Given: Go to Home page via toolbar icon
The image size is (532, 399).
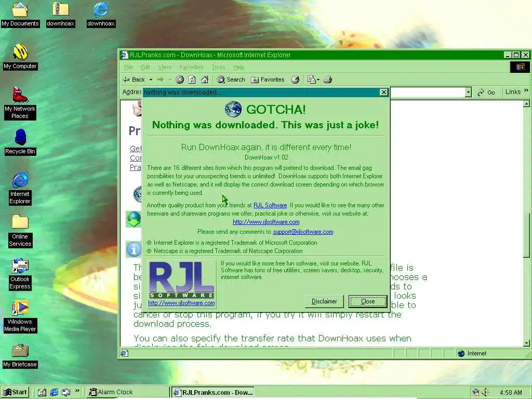Looking at the screenshot, I should (205, 79).
